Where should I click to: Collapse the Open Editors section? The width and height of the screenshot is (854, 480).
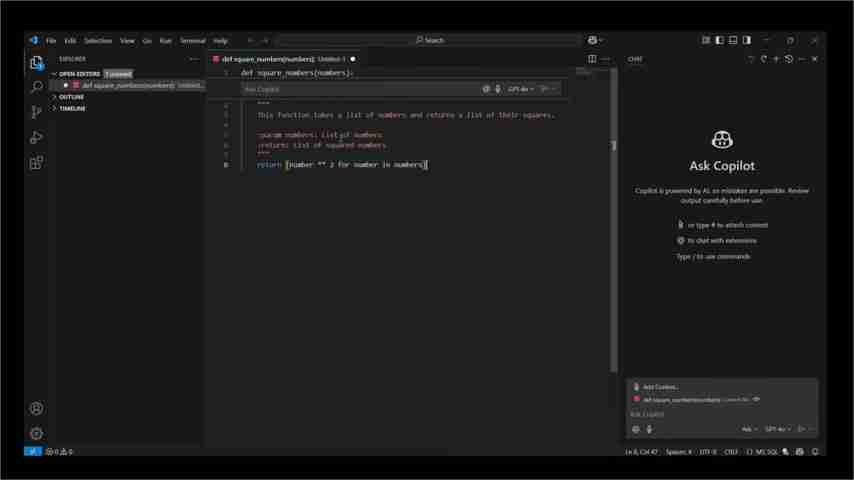(x=80, y=74)
